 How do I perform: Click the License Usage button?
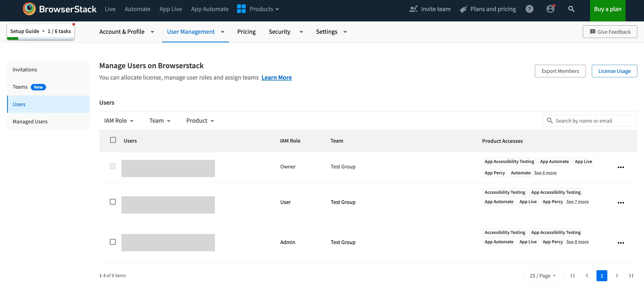click(x=614, y=71)
